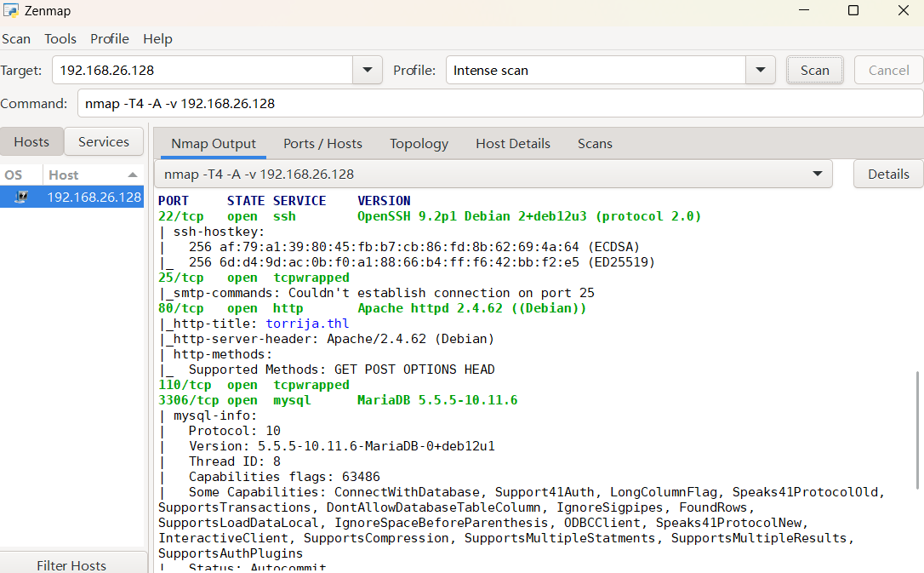The image size is (924, 573).
Task: Click the output pane vertical scrollbar
Action: (917, 430)
